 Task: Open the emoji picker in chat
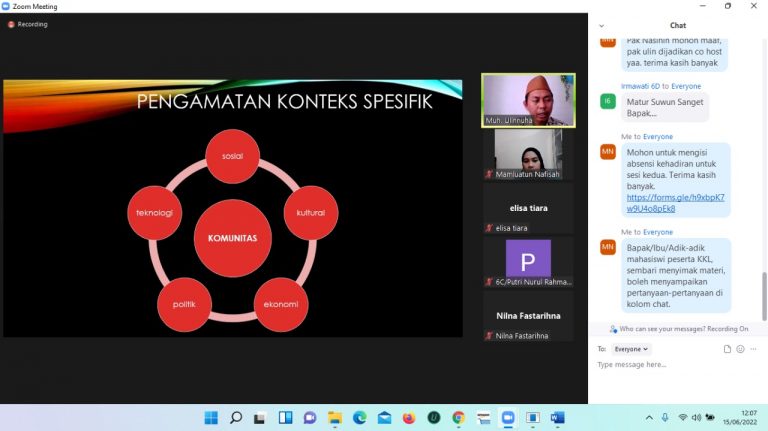[x=740, y=349]
